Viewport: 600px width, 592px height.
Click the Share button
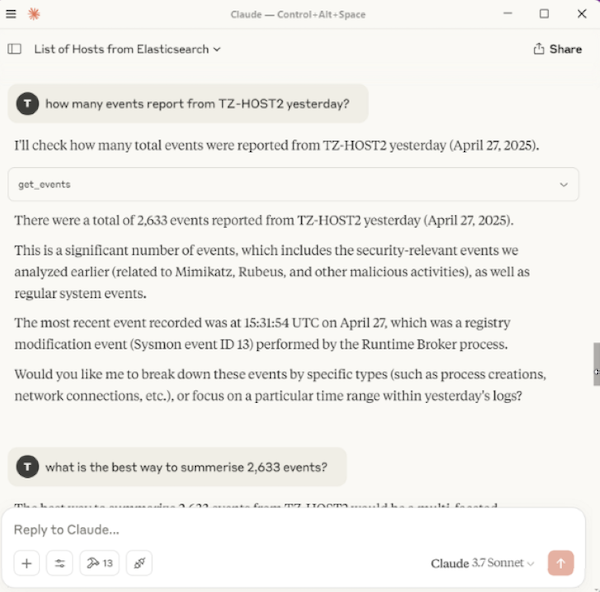click(557, 48)
